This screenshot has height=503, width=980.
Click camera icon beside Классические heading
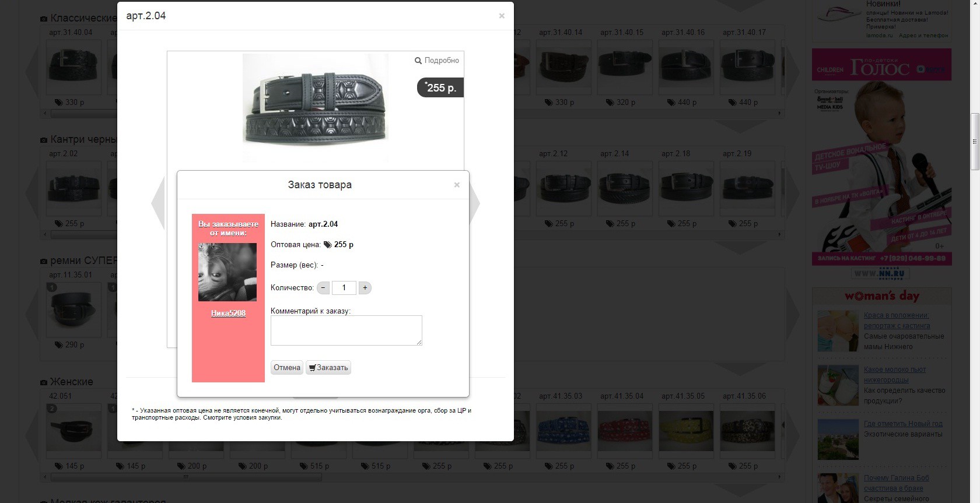click(44, 19)
